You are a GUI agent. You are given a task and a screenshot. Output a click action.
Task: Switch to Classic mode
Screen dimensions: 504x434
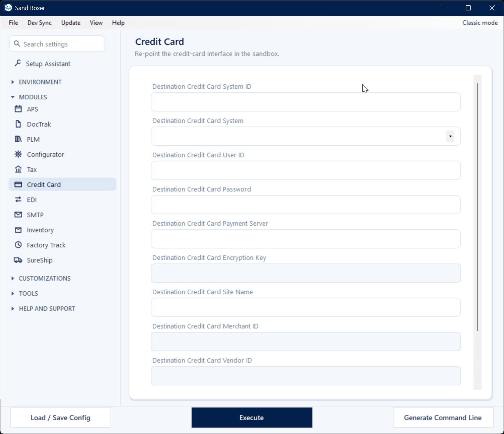click(x=480, y=23)
